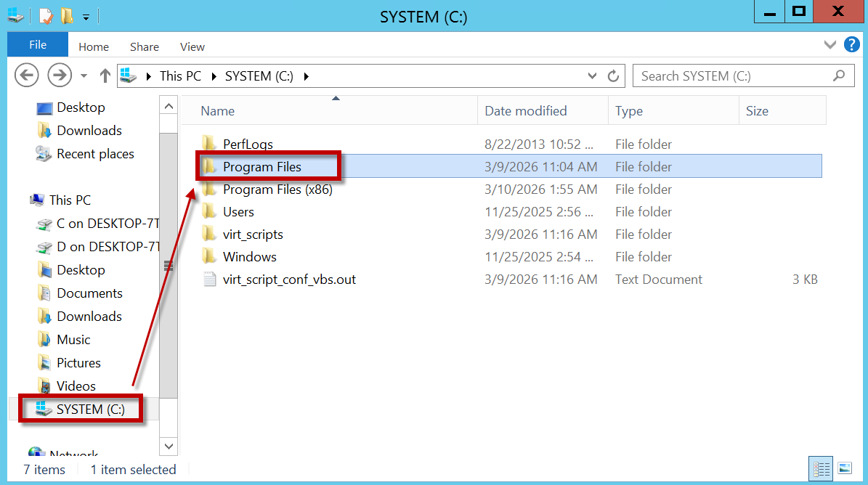The image size is (868, 485).
Task: Open Properties from quick access toolbar
Action: [x=45, y=15]
